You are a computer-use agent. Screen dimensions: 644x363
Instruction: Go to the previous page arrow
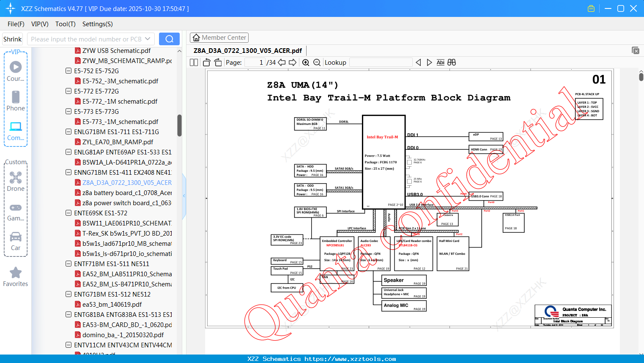pos(282,63)
